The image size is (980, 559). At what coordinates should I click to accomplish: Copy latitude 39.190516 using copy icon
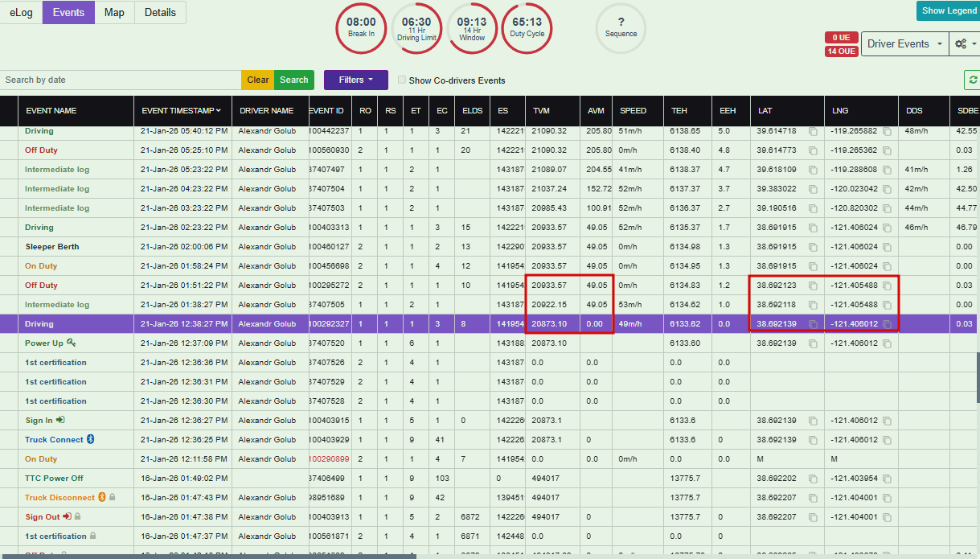[x=814, y=208]
